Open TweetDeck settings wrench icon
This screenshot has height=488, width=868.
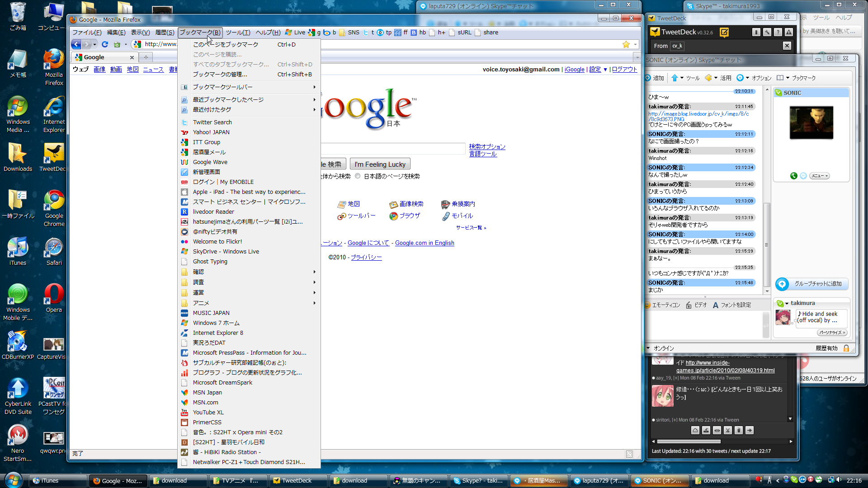click(767, 32)
